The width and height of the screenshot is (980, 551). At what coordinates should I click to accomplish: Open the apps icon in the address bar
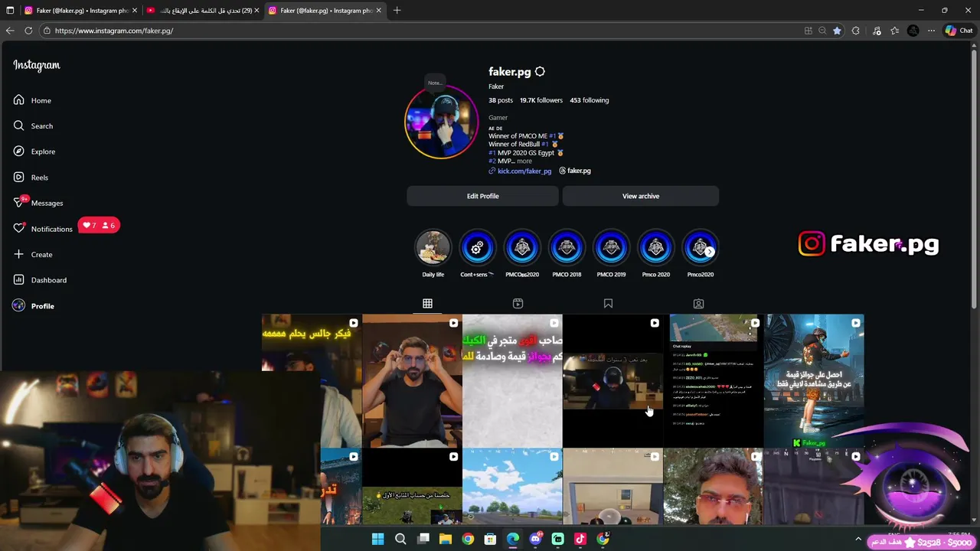[808, 31]
